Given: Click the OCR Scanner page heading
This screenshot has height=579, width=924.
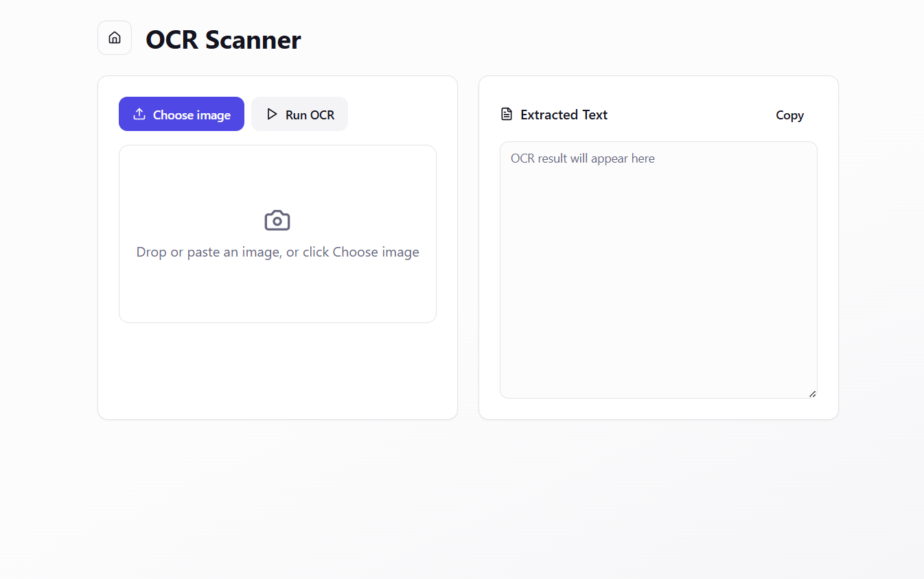Looking at the screenshot, I should (x=223, y=40).
